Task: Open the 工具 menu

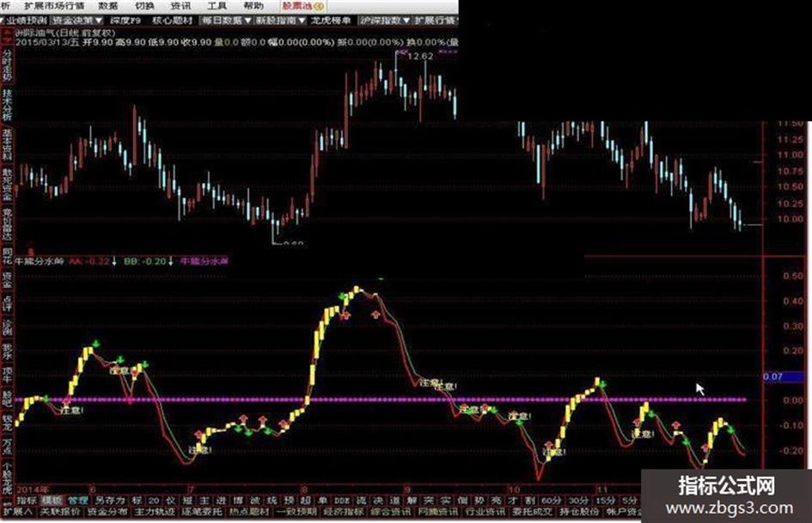Action: (217, 6)
